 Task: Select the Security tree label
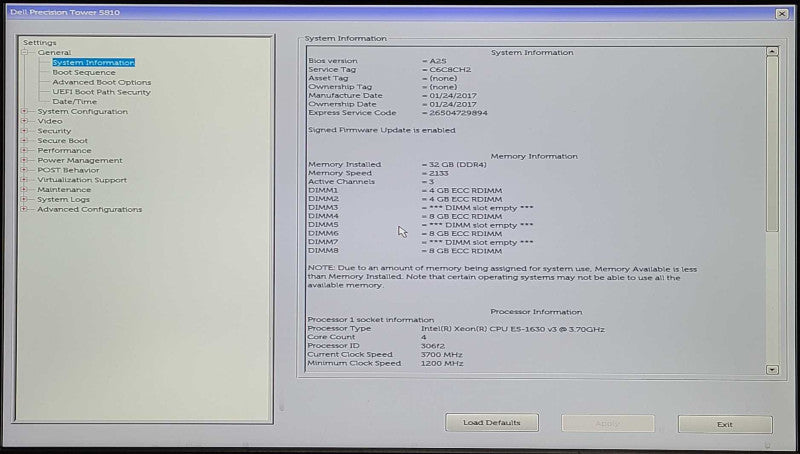point(54,131)
